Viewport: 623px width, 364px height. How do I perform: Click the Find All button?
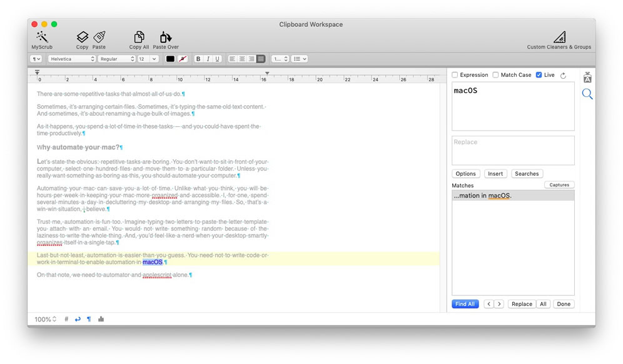(x=465, y=304)
